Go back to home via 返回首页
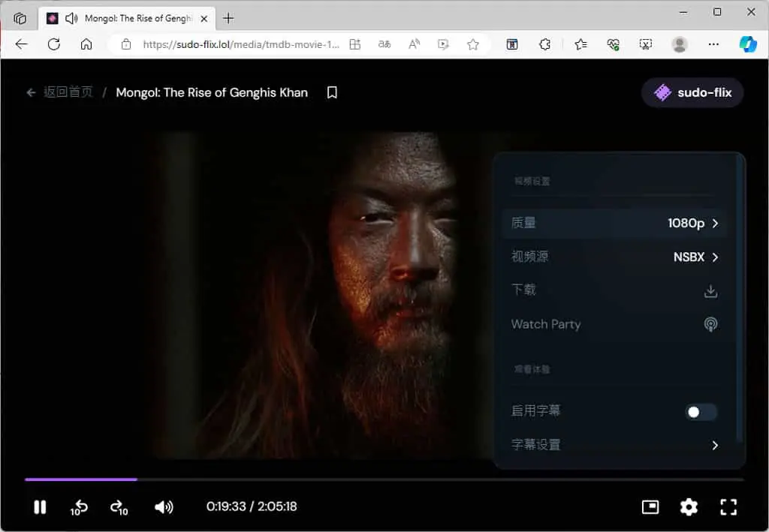This screenshot has width=769, height=532. click(59, 92)
